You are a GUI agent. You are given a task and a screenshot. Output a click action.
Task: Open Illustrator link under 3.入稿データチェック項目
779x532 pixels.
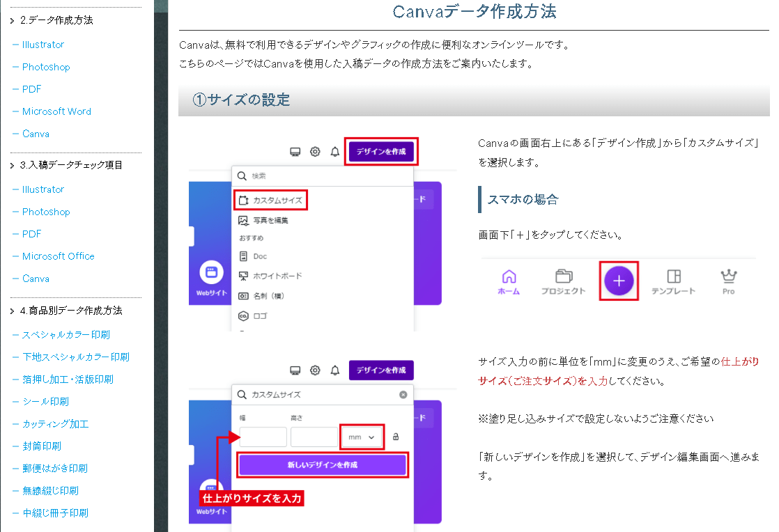point(43,189)
